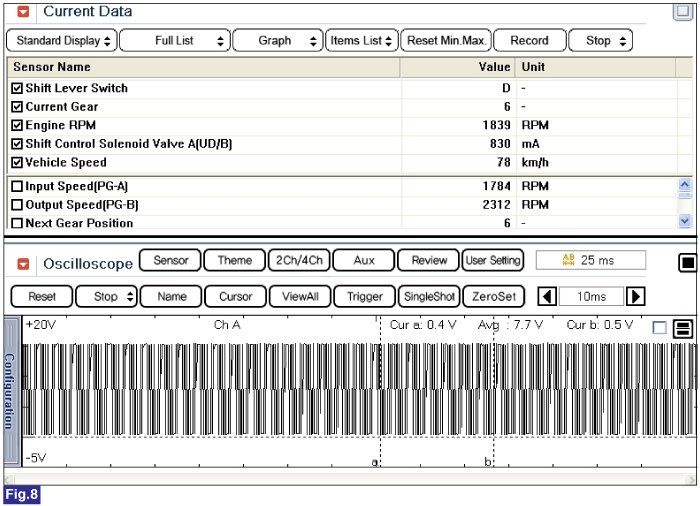
Task: Expand the Full List dropdown
Action: (x=174, y=41)
